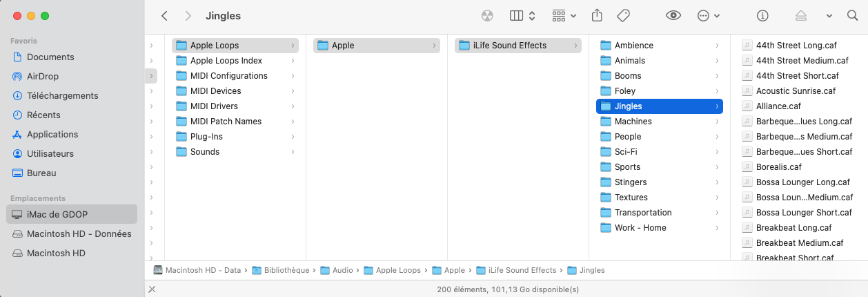Select the Work - Home folder

660,228
